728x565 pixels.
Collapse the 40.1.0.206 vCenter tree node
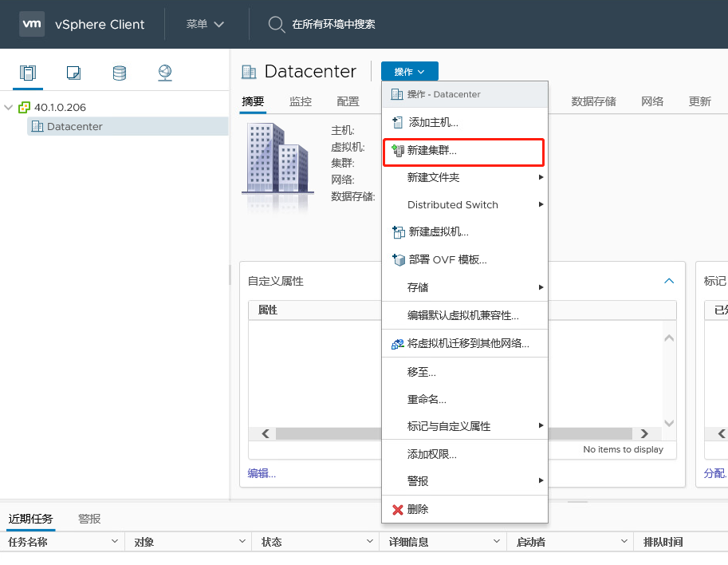click(9, 108)
